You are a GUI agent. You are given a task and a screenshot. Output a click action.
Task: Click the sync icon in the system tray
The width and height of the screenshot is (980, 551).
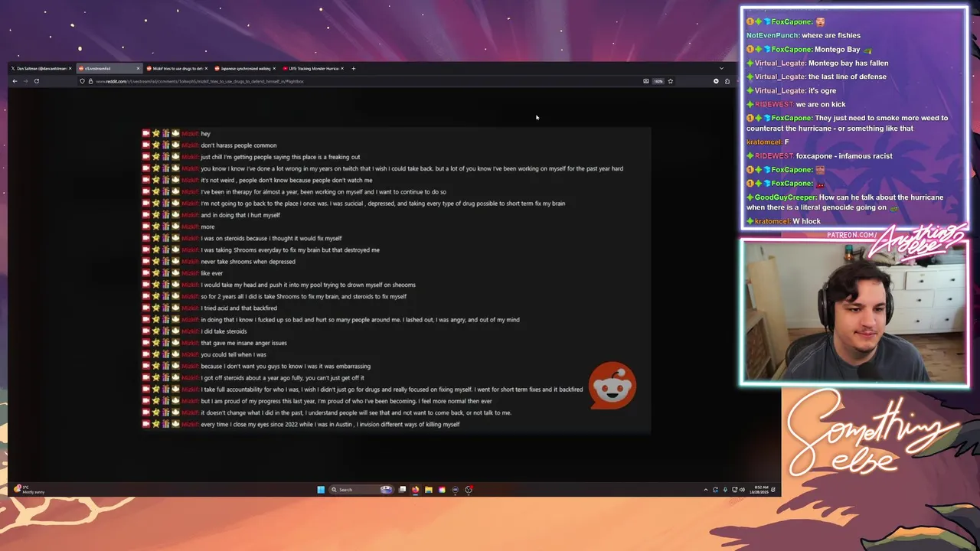(715, 490)
